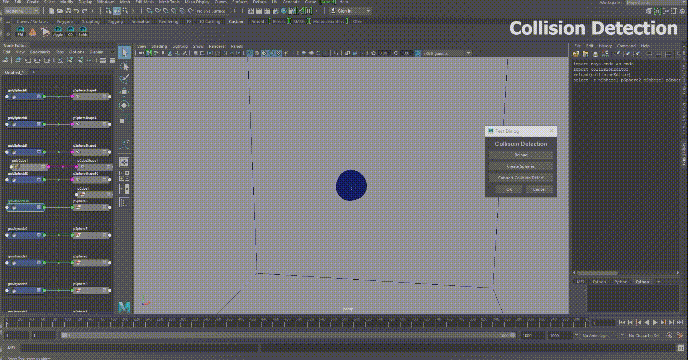Viewport: 688px width, 360px height.
Task: Open Renderer menu in viewport panel
Action: tap(217, 47)
